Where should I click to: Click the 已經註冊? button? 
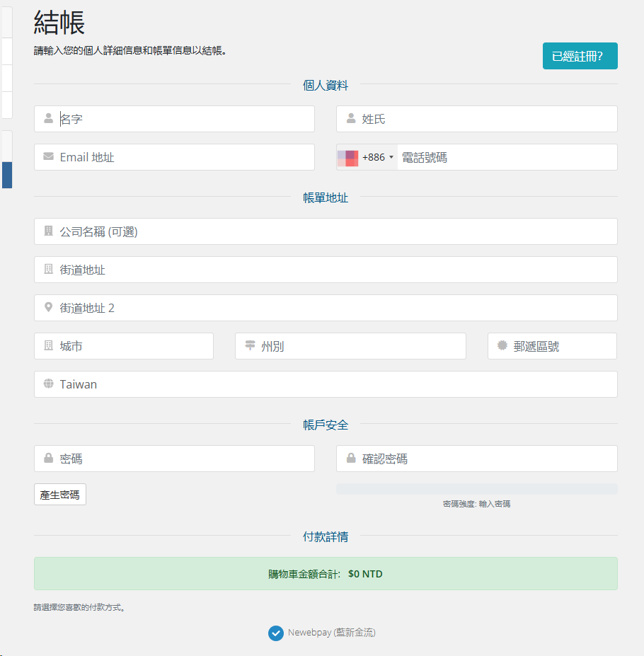click(x=580, y=57)
